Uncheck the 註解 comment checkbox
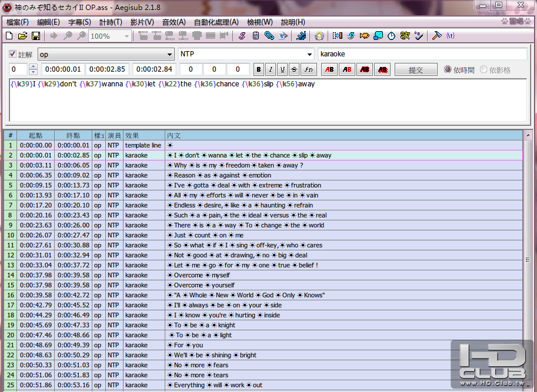Image resolution: width=537 pixels, height=392 pixels. 13,54
